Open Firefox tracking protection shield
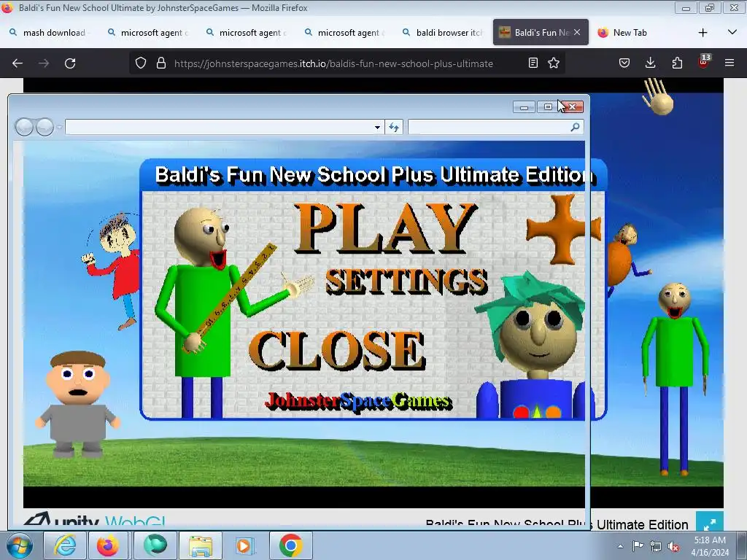 tap(141, 63)
